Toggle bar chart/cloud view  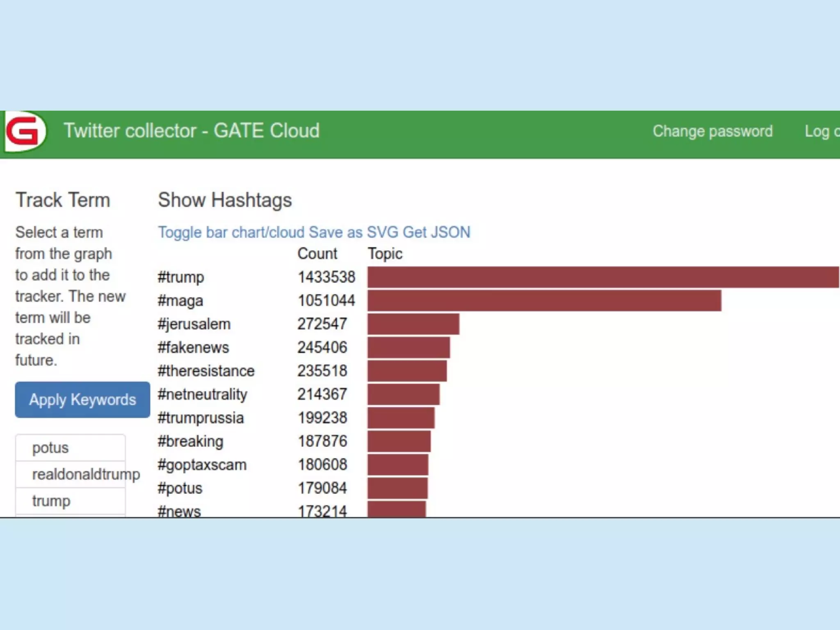pyautogui.click(x=232, y=232)
